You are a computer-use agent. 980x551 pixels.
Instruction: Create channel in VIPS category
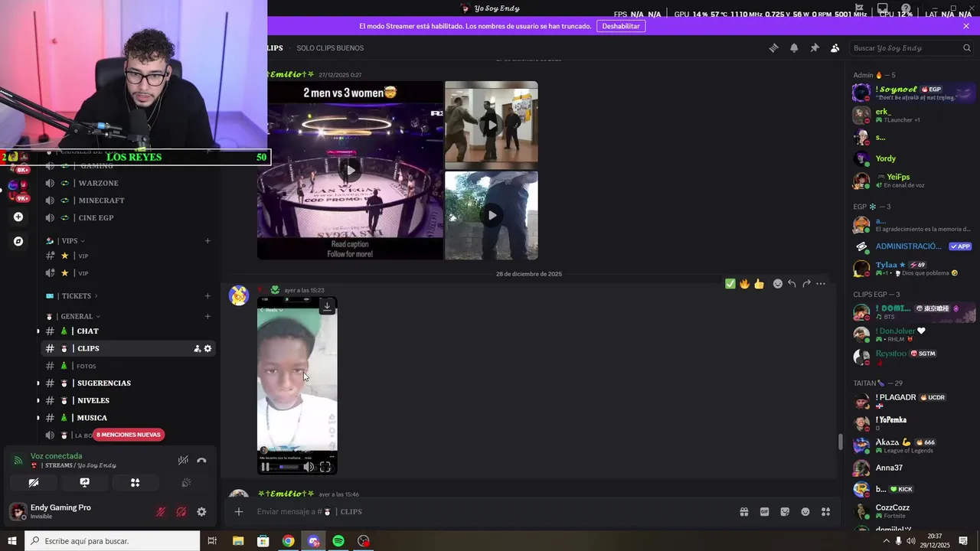tap(207, 240)
